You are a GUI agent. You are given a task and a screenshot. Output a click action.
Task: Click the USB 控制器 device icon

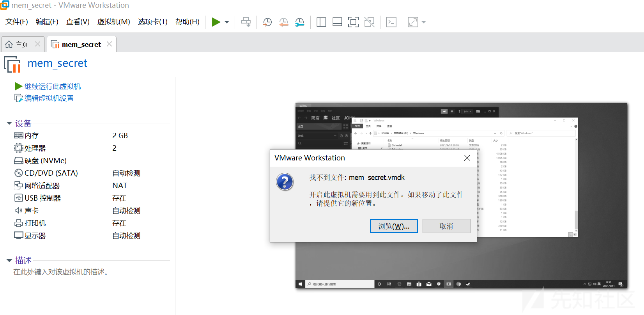coord(19,198)
